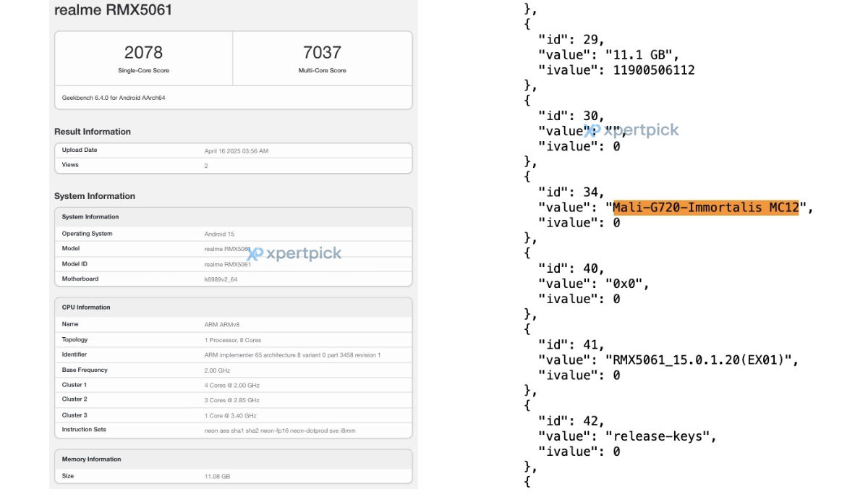This screenshot has width=868, height=492.
Task: Click the JSON line "id": 41
Action: point(571,344)
